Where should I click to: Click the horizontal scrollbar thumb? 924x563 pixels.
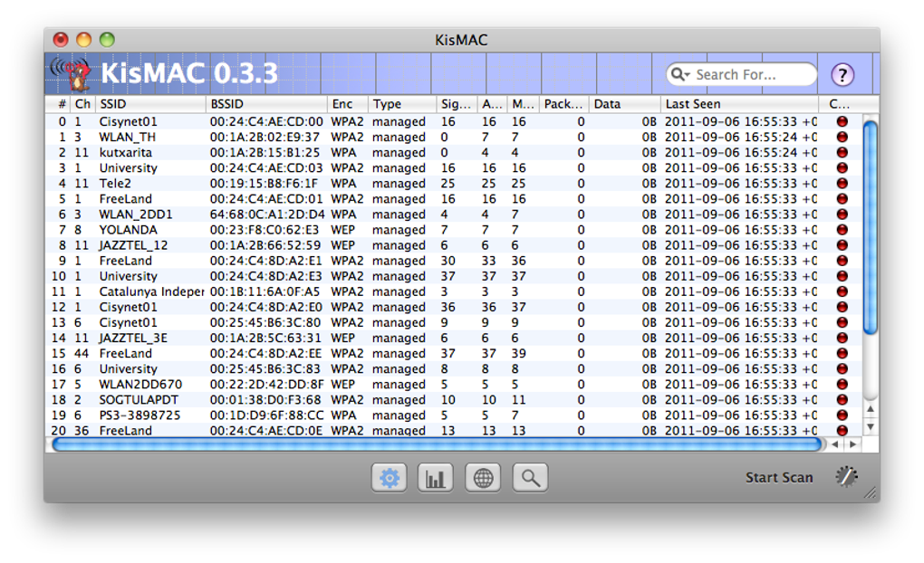(x=437, y=444)
